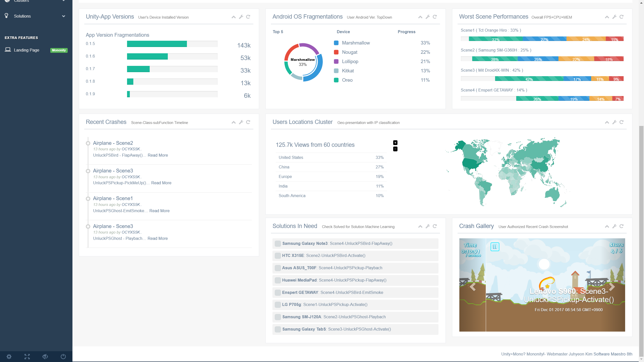The image size is (644, 362).
Task: Check Samsung Galaxy TabS solution checkbox
Action: 278,329
